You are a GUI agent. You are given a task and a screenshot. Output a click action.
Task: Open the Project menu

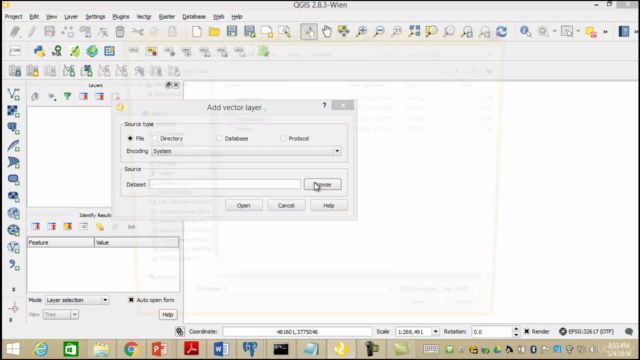click(13, 17)
